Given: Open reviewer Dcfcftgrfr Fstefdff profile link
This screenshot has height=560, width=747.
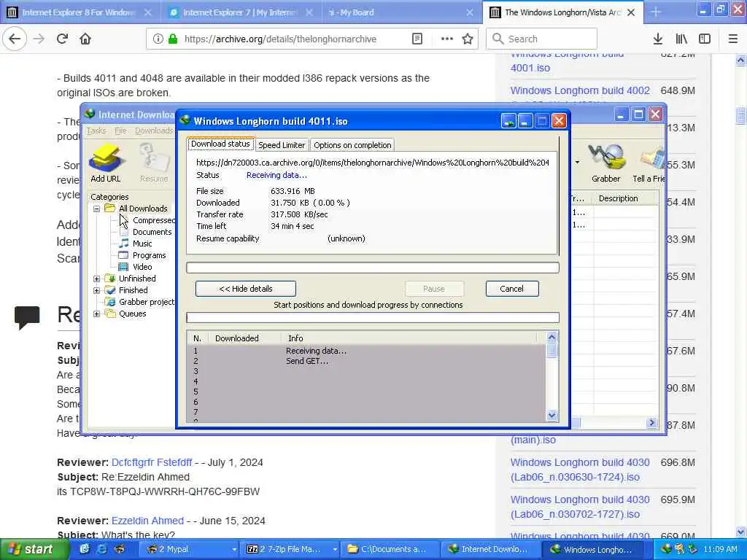Looking at the screenshot, I should click(152, 462).
